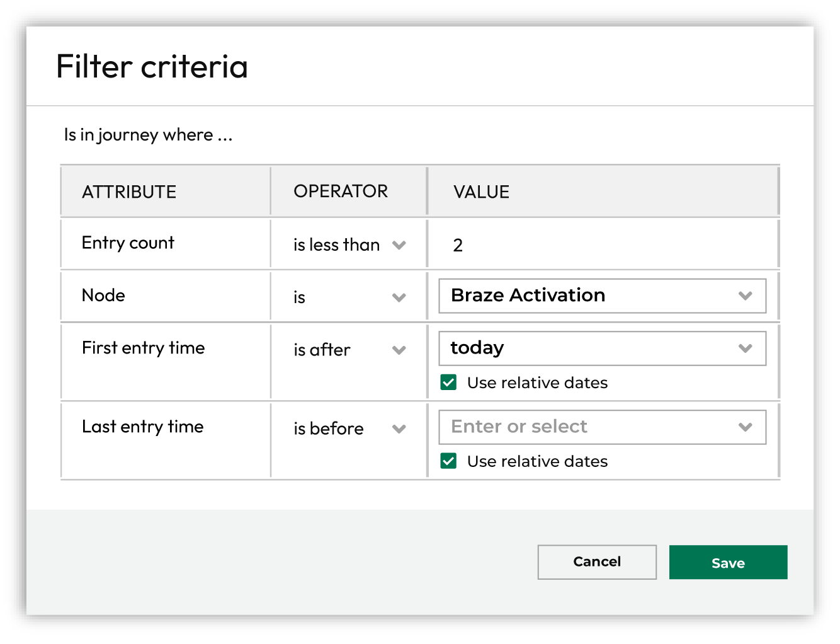Open the 'is before' operator dropdown

[x=349, y=428]
